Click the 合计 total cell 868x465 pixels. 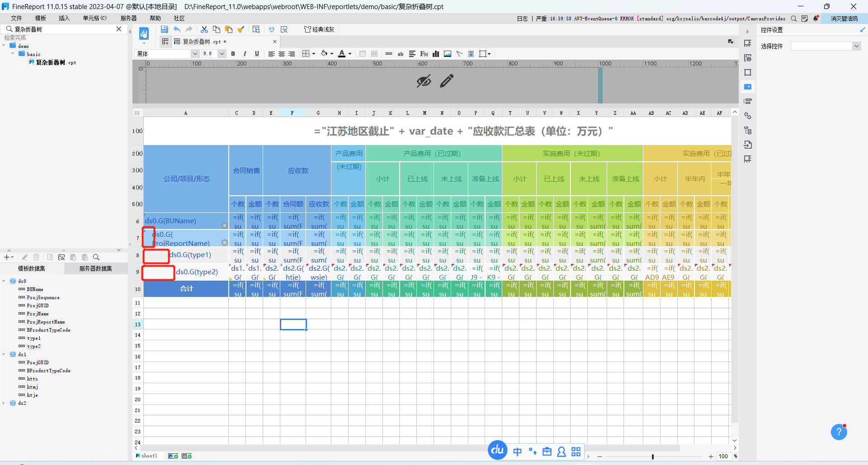pyautogui.click(x=186, y=289)
